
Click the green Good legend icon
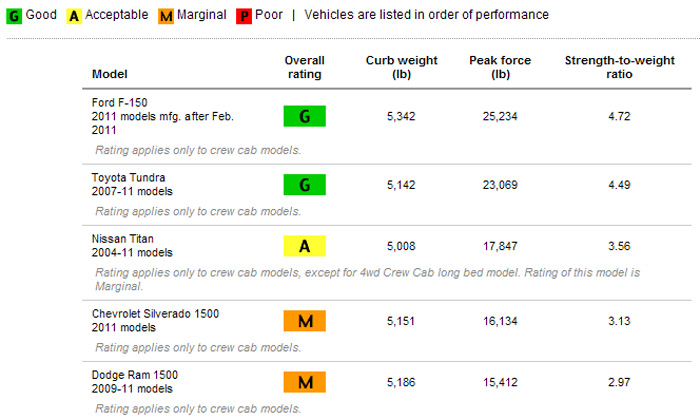coord(14,17)
